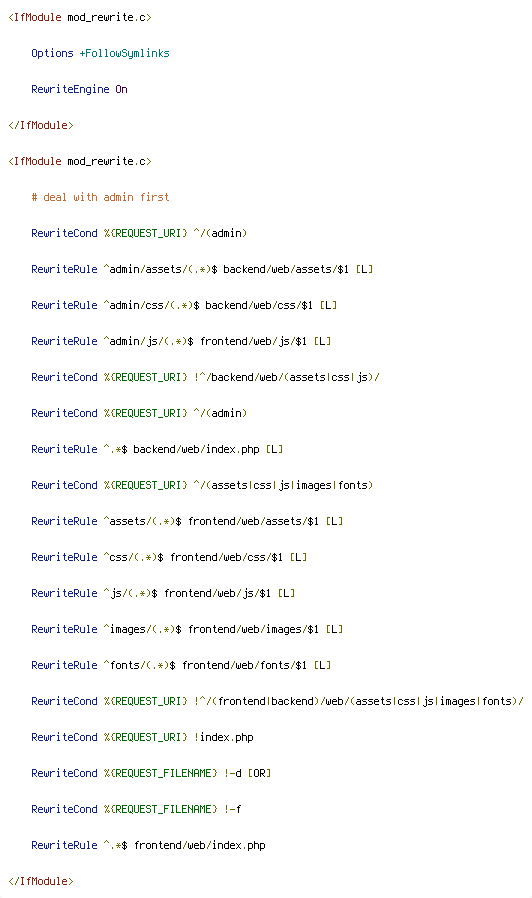
Task: Click the RewriteEngine On directive
Action: click(79, 89)
